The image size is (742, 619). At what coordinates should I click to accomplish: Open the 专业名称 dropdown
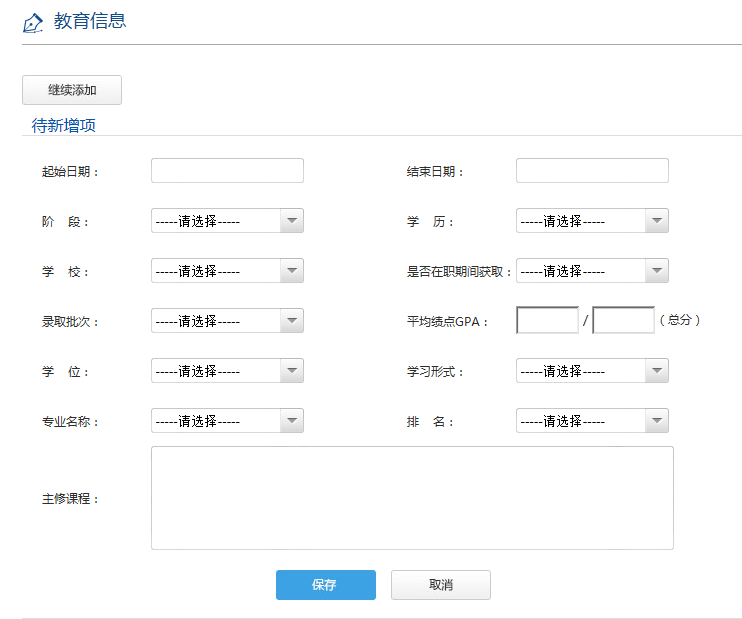point(227,421)
